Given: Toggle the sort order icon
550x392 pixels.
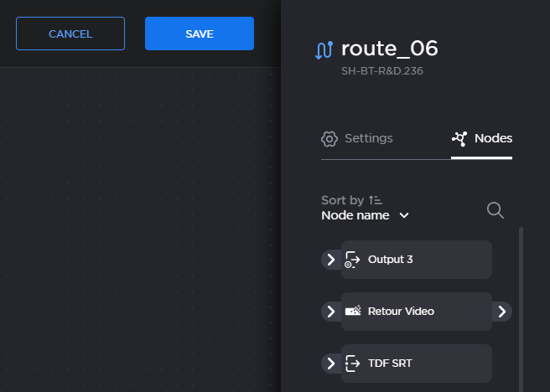Looking at the screenshot, I should [x=375, y=200].
